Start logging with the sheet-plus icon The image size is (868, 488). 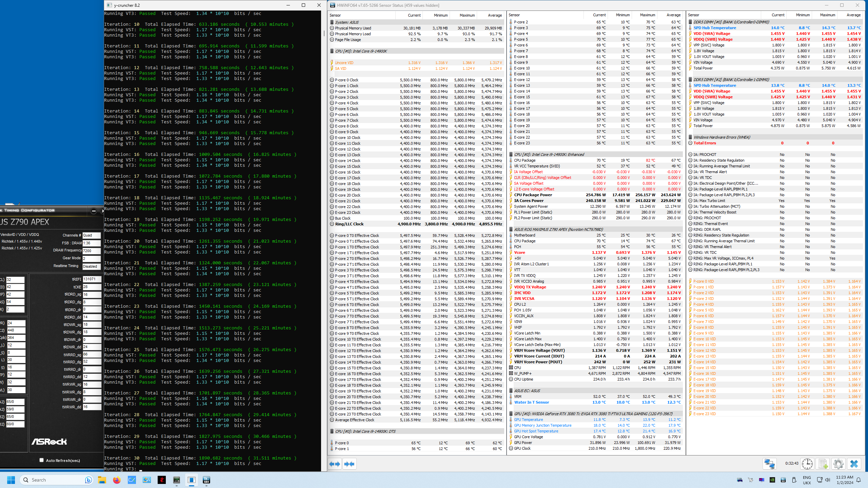[823, 464]
